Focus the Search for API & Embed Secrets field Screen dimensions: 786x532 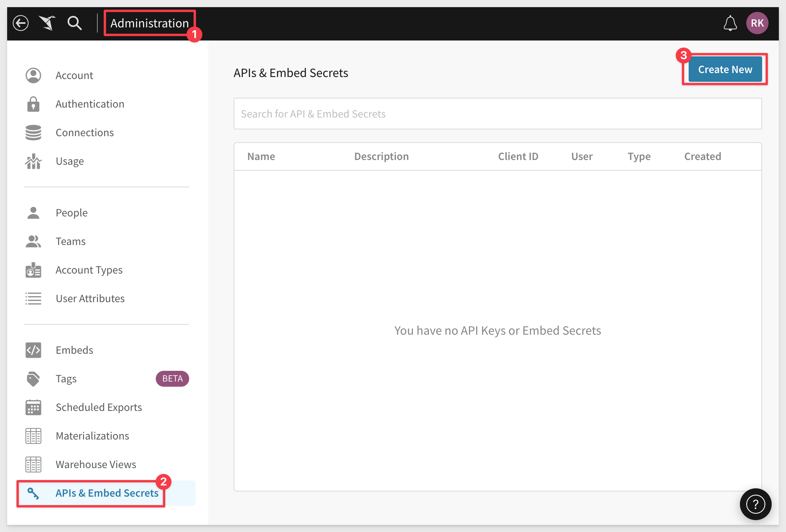coord(498,114)
